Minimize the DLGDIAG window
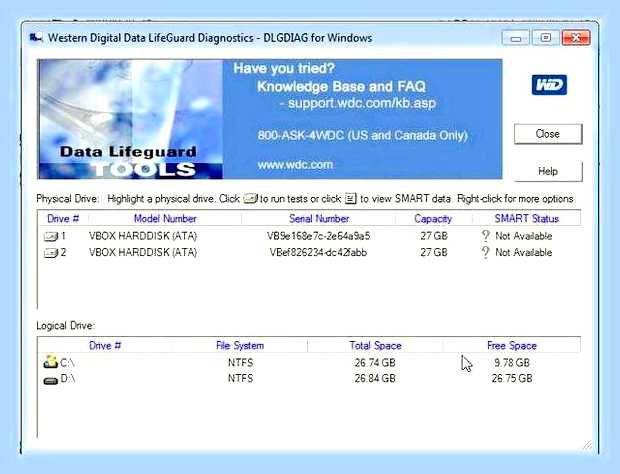 516,38
